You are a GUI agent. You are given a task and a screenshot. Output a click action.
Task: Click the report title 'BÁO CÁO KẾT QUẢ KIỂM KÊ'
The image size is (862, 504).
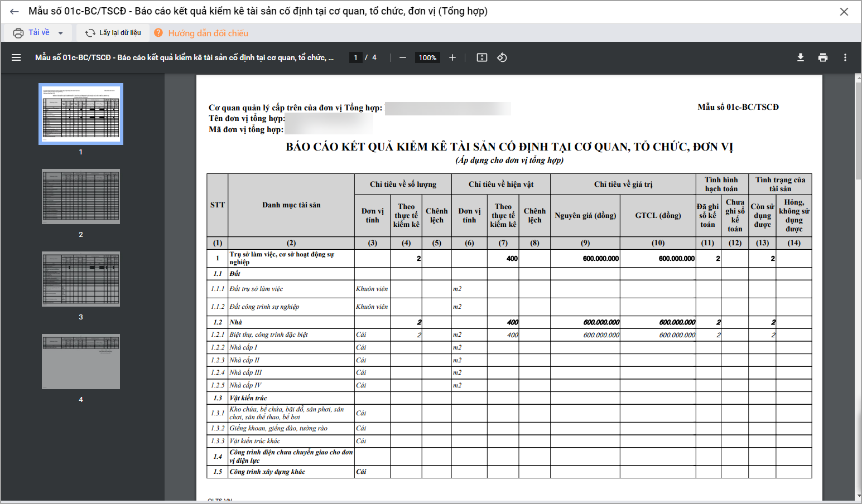(510, 147)
